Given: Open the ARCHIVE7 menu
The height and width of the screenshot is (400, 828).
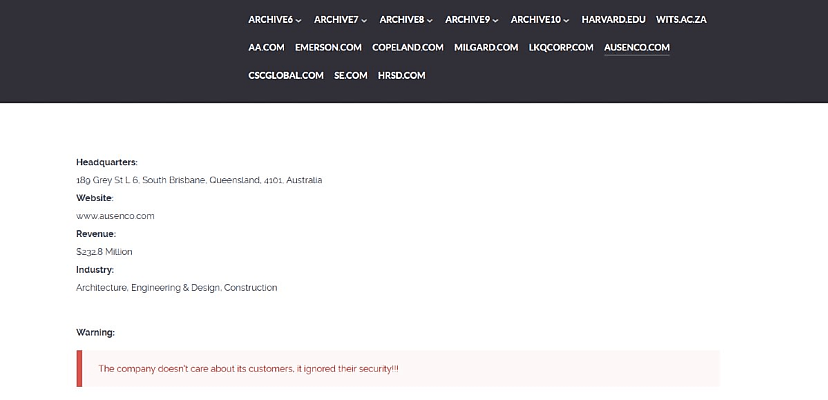Looking at the screenshot, I should (x=340, y=20).
